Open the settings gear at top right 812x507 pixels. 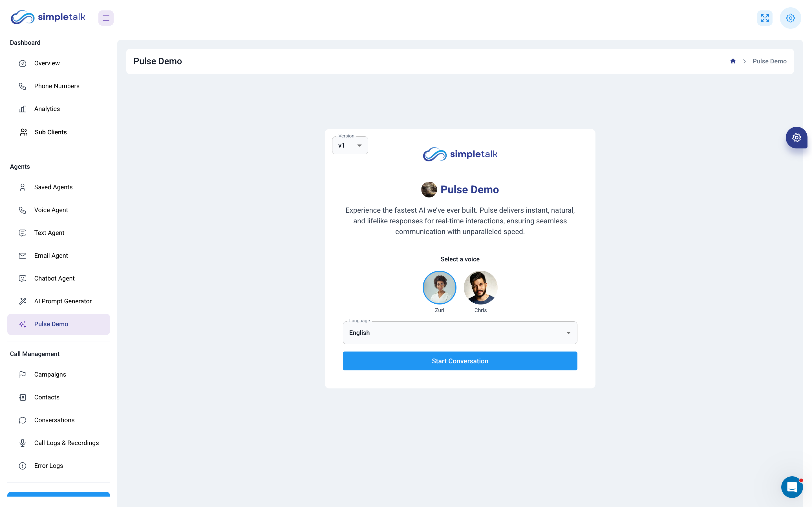(x=791, y=18)
